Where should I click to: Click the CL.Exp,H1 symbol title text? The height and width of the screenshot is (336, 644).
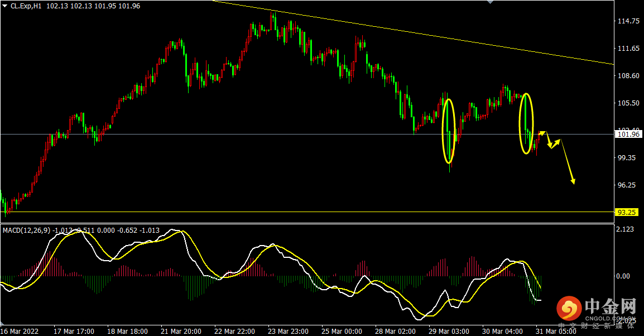(26, 6)
